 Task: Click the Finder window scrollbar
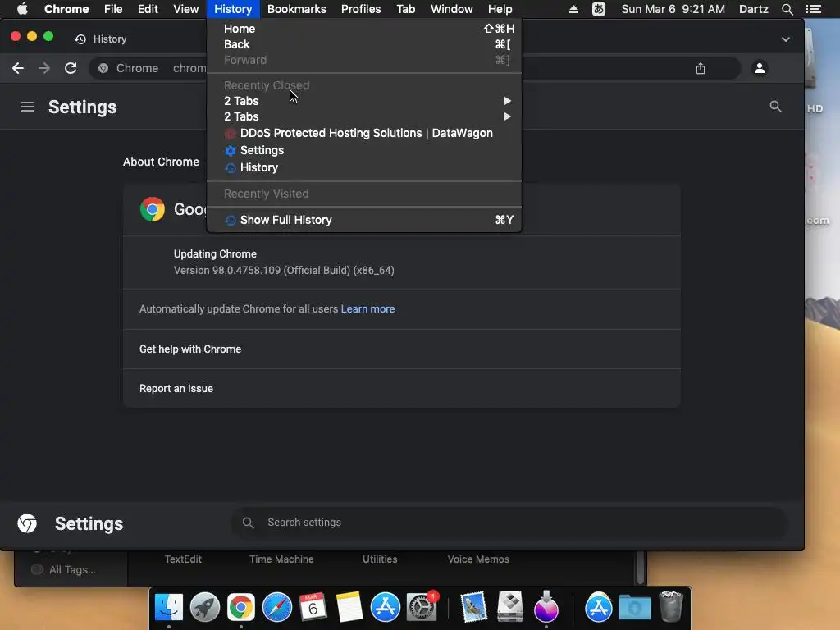pyautogui.click(x=640, y=568)
